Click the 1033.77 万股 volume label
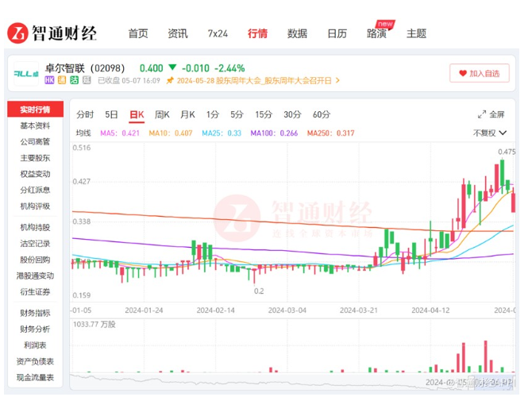The image size is (532, 420). 94,324
